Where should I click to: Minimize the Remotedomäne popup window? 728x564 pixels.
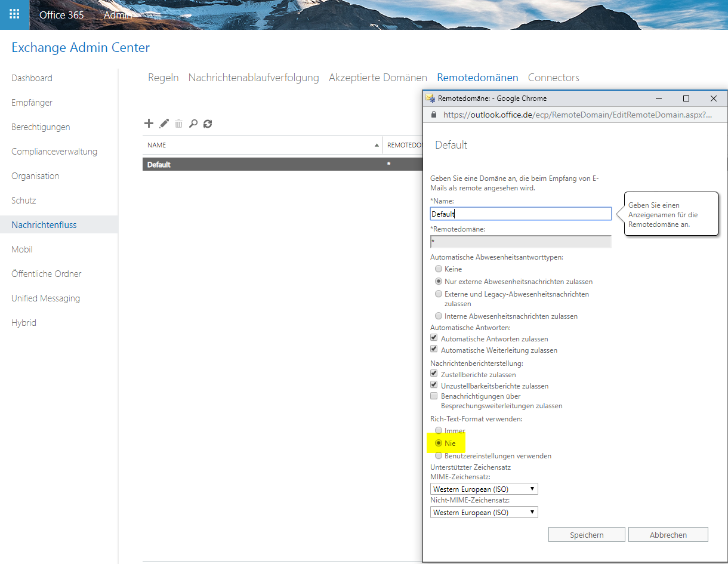coord(659,98)
